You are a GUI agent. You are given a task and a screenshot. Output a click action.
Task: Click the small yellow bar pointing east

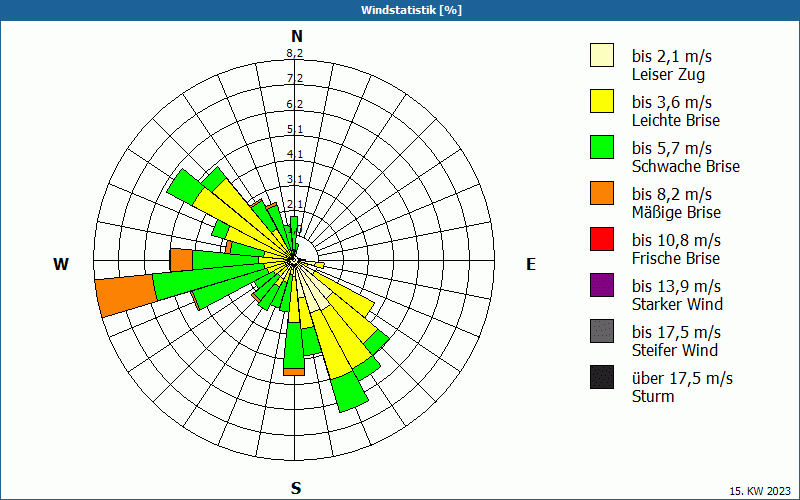[319, 265]
